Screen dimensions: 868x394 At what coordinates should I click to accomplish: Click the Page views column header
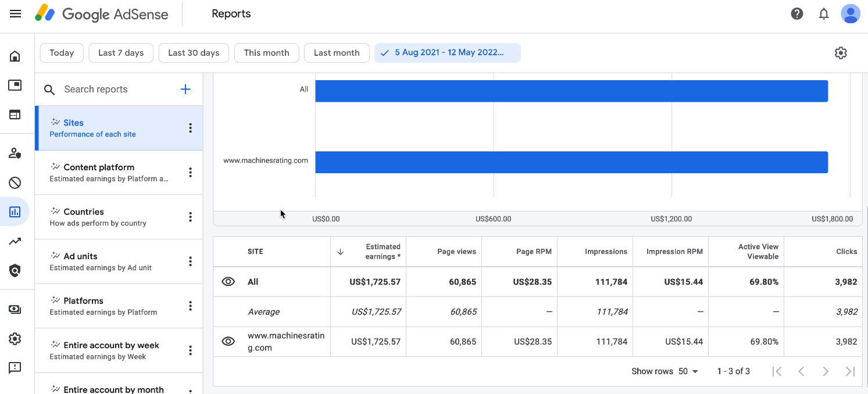(444, 252)
